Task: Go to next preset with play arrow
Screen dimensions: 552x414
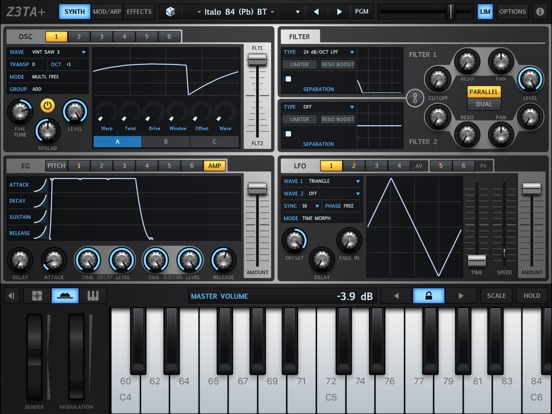Action: coord(339,12)
